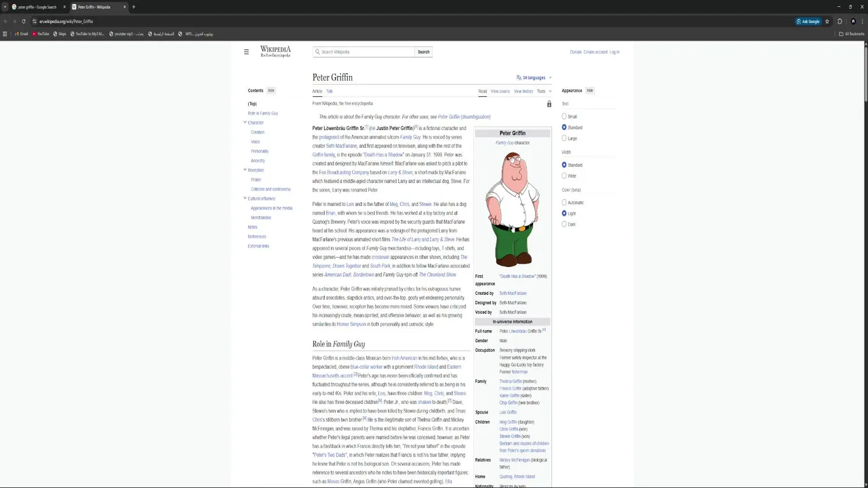Image resolution: width=868 pixels, height=488 pixels.
Task: Click the Search Wikipedia input field
Action: [x=364, y=52]
